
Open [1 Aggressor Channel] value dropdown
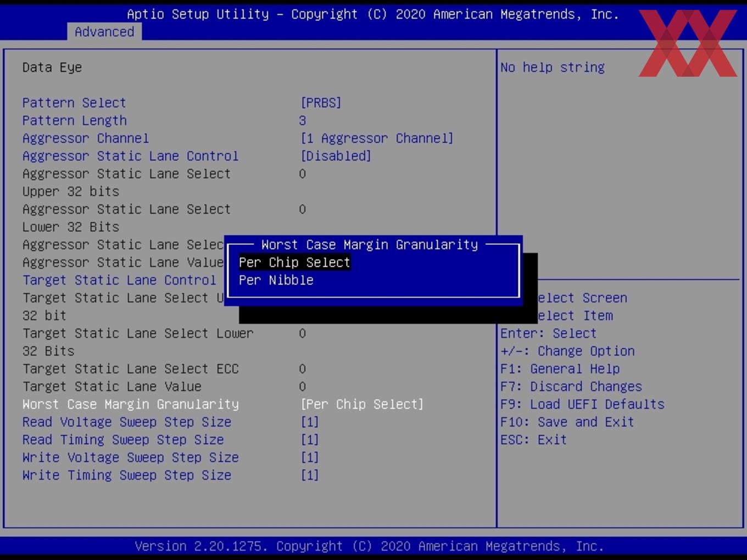(x=377, y=138)
